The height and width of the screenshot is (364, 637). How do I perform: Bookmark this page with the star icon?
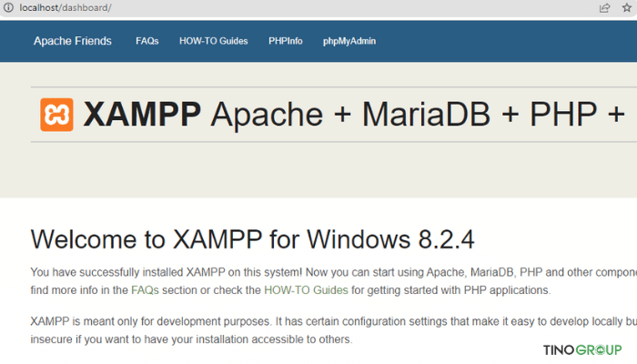[627, 7]
